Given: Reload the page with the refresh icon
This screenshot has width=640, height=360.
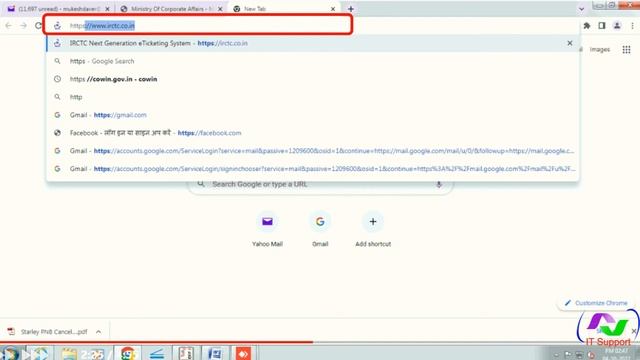Looking at the screenshot, I should [x=38, y=26].
